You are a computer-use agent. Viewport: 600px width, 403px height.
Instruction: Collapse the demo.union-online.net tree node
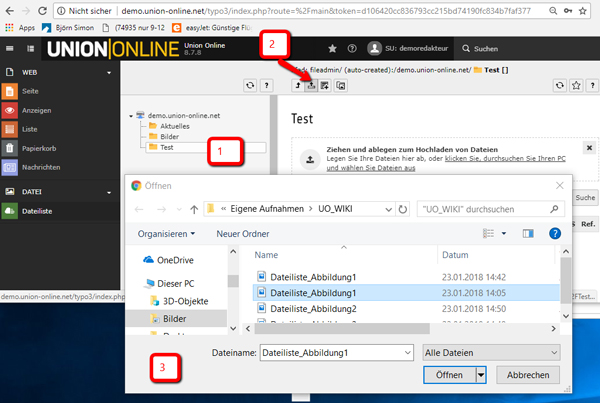[131, 116]
